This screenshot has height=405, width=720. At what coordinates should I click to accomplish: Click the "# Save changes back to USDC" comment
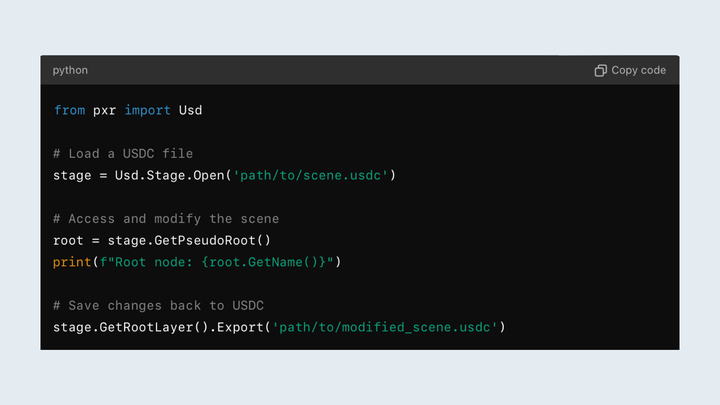point(158,305)
